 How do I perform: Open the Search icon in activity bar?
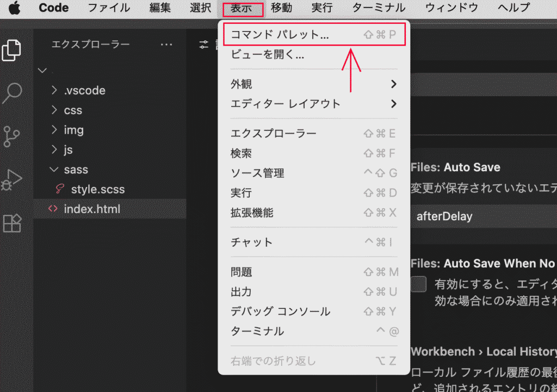coord(12,93)
